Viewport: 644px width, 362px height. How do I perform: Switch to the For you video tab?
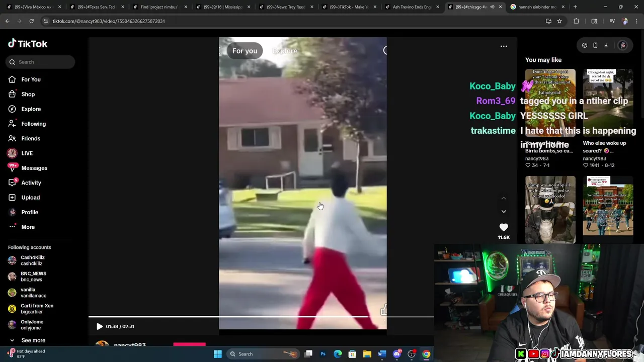coord(245,51)
